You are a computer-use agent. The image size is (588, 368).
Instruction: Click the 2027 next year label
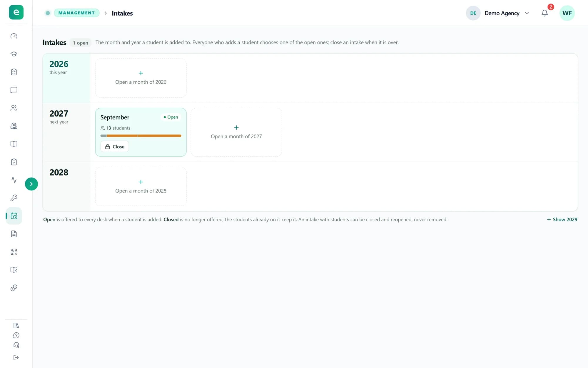(59, 117)
